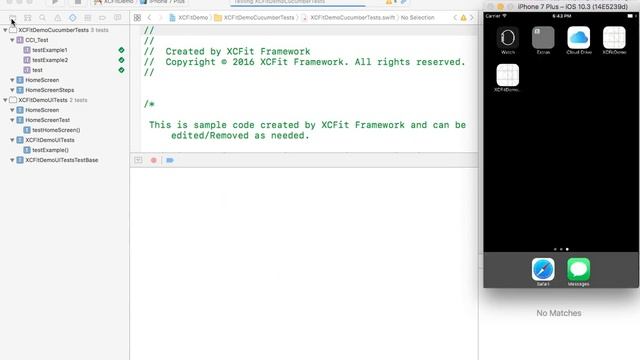
Task: Open the Debug navigator icon
Action: click(x=87, y=18)
